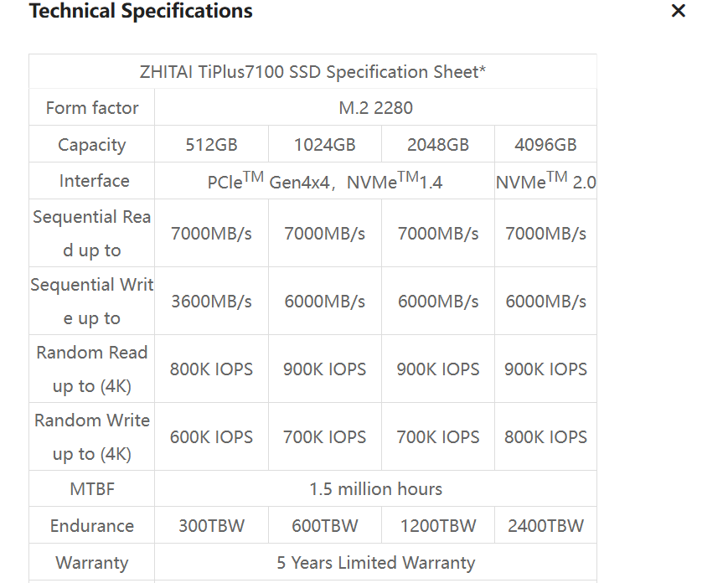This screenshot has height=583, width=728.
Task: Close the Technical Specifications panel
Action: coord(679,11)
